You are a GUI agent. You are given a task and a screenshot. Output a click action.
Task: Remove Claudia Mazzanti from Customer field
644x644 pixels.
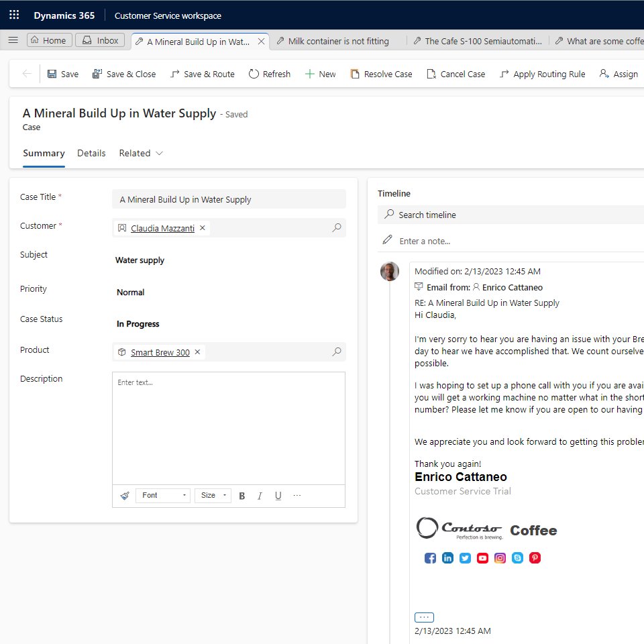(203, 228)
